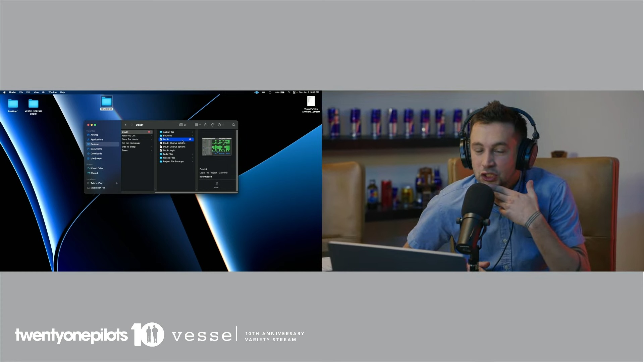644x362 pixels.
Task: Open the Group By grid dropdown
Action: (x=198, y=125)
